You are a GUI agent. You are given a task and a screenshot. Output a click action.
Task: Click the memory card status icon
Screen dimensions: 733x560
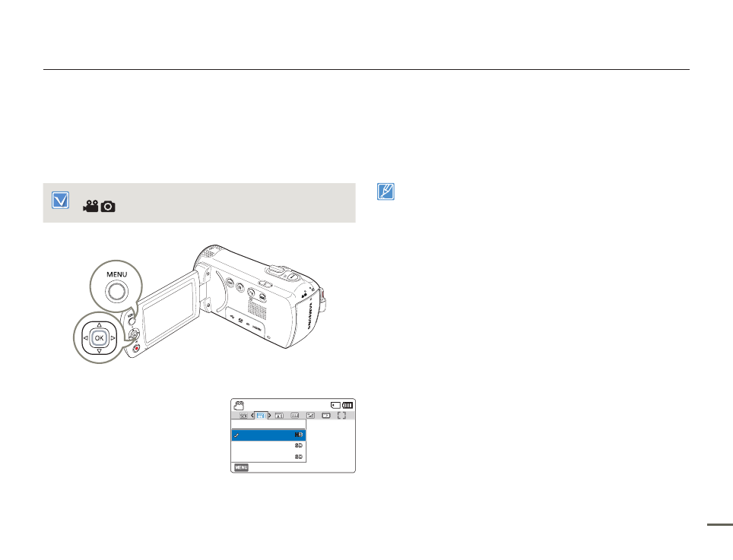pyautogui.click(x=335, y=406)
